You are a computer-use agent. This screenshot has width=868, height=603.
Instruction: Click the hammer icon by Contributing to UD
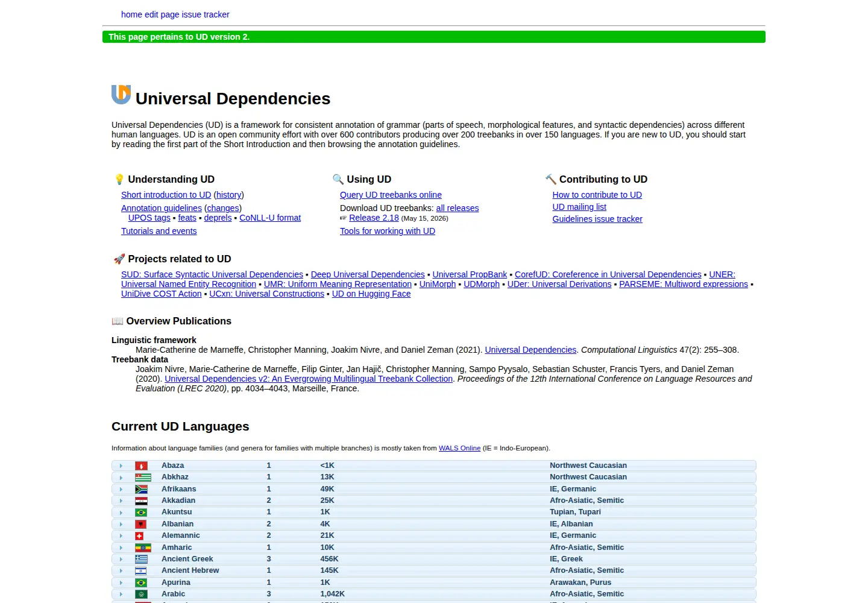[x=550, y=179]
